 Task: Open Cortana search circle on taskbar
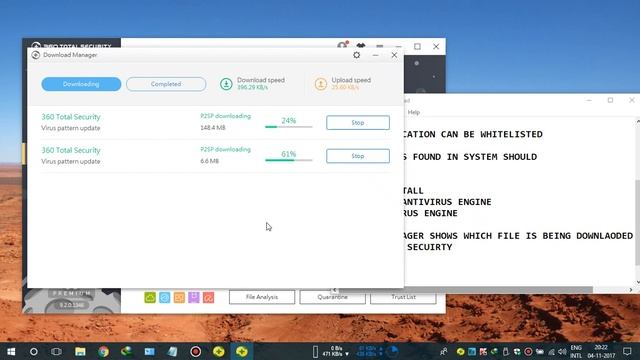pyautogui.click(x=34, y=351)
